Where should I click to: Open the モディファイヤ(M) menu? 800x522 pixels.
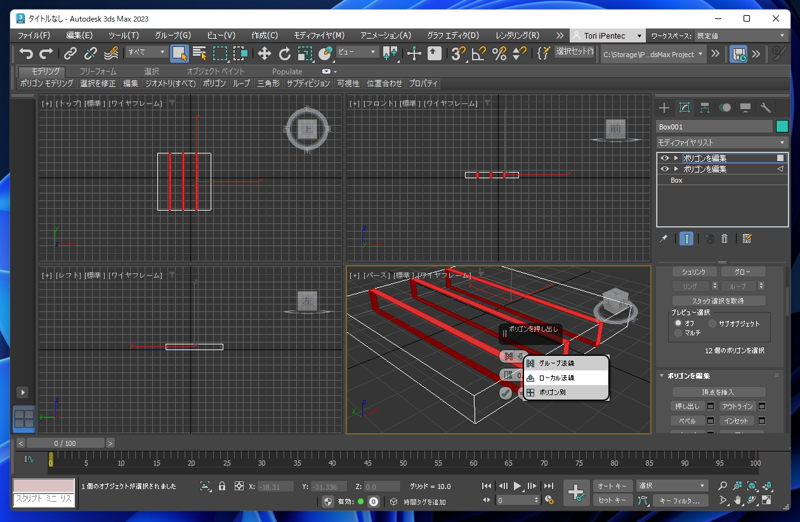[319, 35]
